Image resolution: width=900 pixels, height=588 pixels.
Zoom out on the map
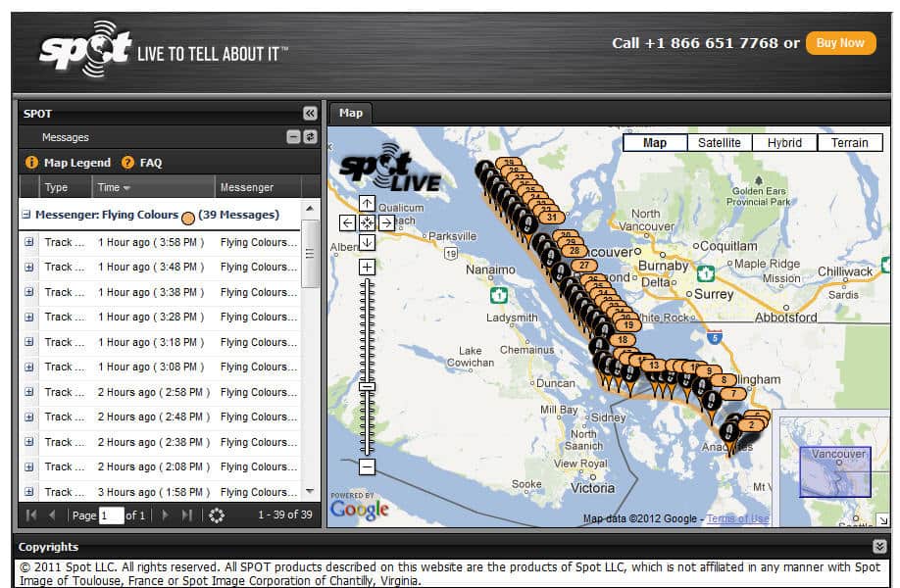[x=368, y=466]
